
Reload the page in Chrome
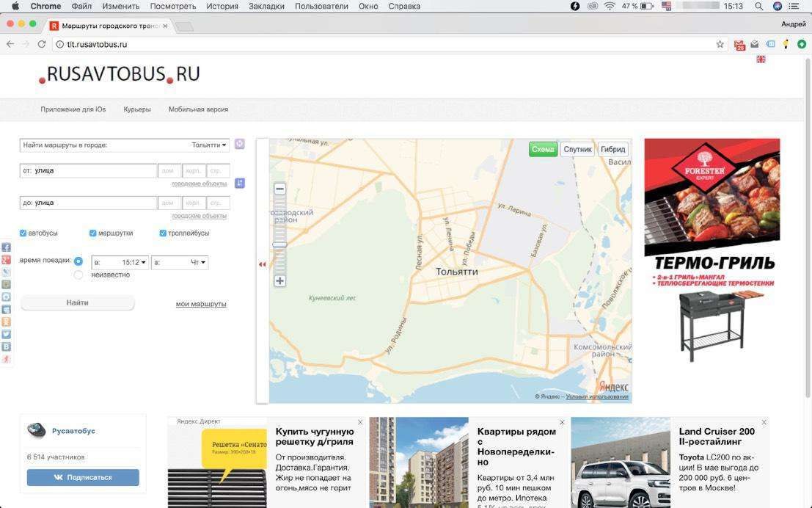point(41,45)
